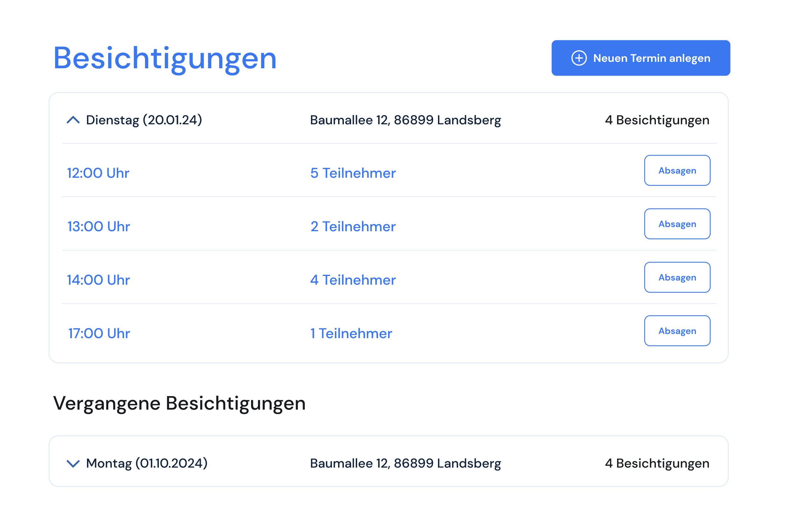Collapse the Dienstag (20.01.24) section chevron
The image size is (797, 532).
[x=73, y=120]
